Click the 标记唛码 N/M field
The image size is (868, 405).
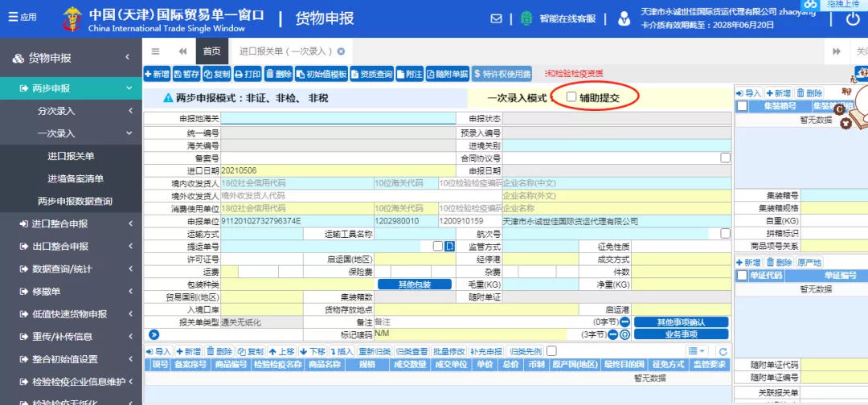click(470, 334)
